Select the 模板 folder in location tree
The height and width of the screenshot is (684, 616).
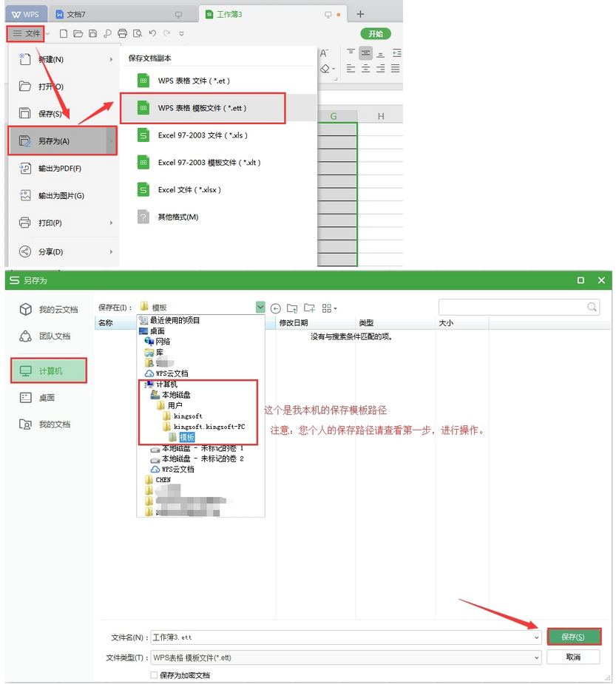(x=187, y=437)
